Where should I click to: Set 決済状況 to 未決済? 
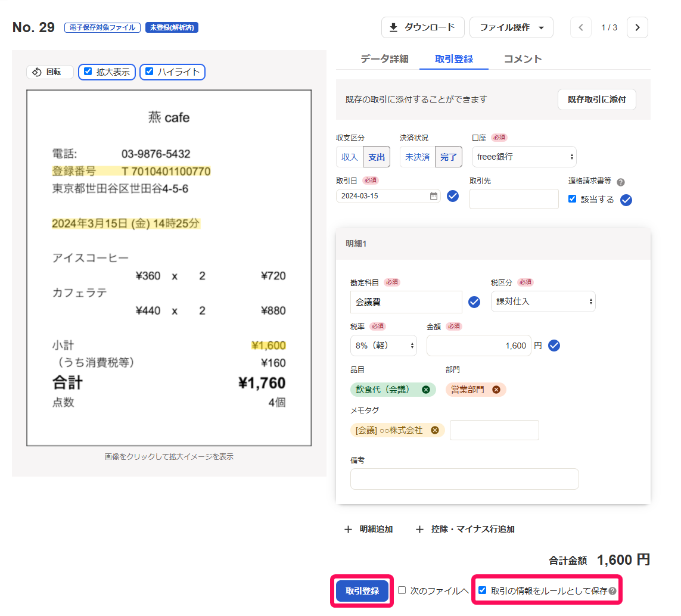pyautogui.click(x=418, y=157)
